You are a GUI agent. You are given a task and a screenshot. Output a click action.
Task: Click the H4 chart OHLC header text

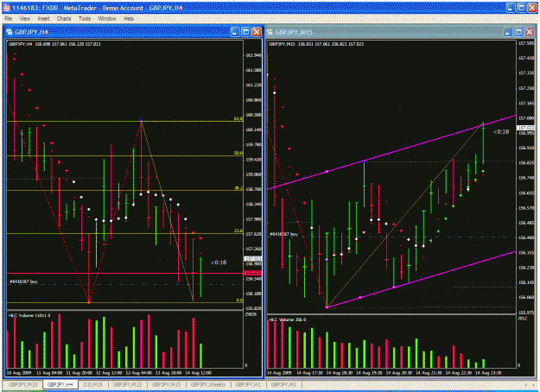tap(54, 44)
